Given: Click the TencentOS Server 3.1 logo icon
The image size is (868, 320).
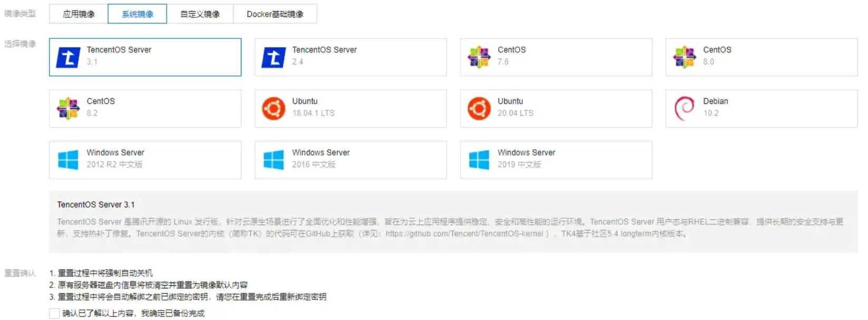Looking at the screenshot, I should tap(69, 57).
